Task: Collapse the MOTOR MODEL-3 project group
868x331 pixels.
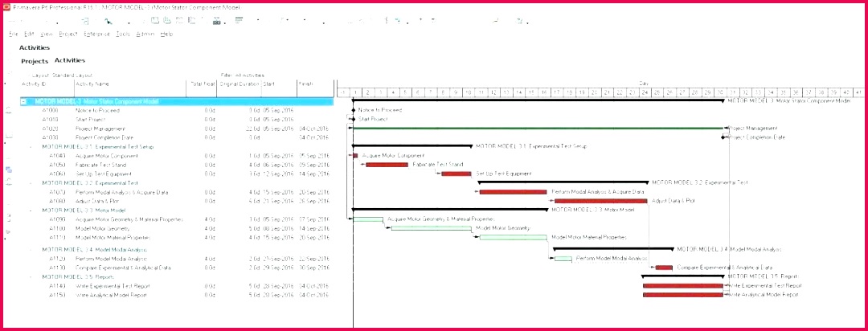Action: coord(23,102)
